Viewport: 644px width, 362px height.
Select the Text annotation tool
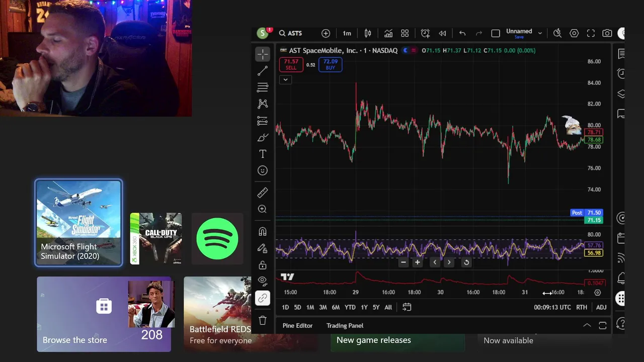[263, 154]
